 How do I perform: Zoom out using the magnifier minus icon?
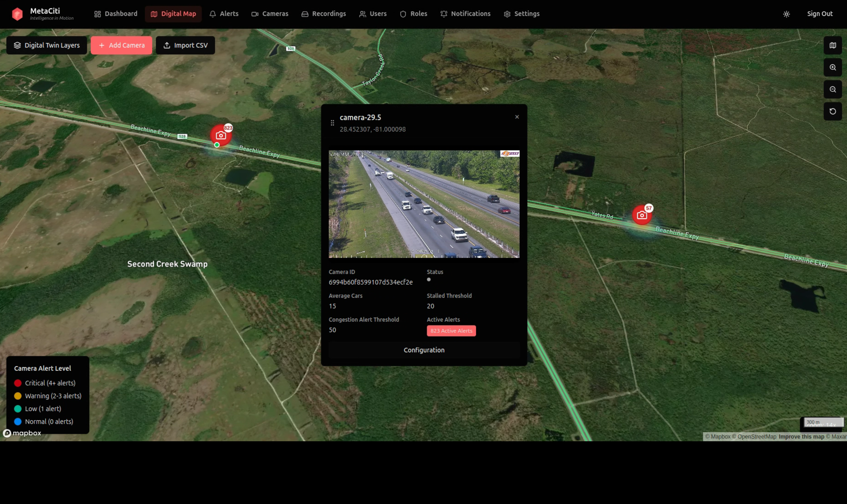[x=832, y=89]
